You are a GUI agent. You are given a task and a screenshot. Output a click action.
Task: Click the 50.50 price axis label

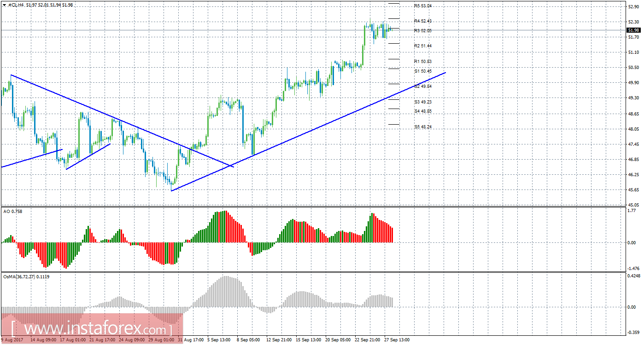[633, 68]
